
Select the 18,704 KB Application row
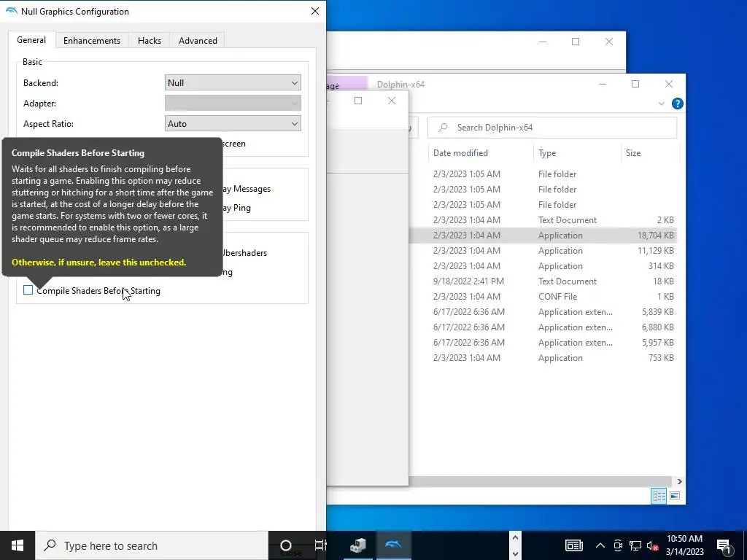click(542, 236)
